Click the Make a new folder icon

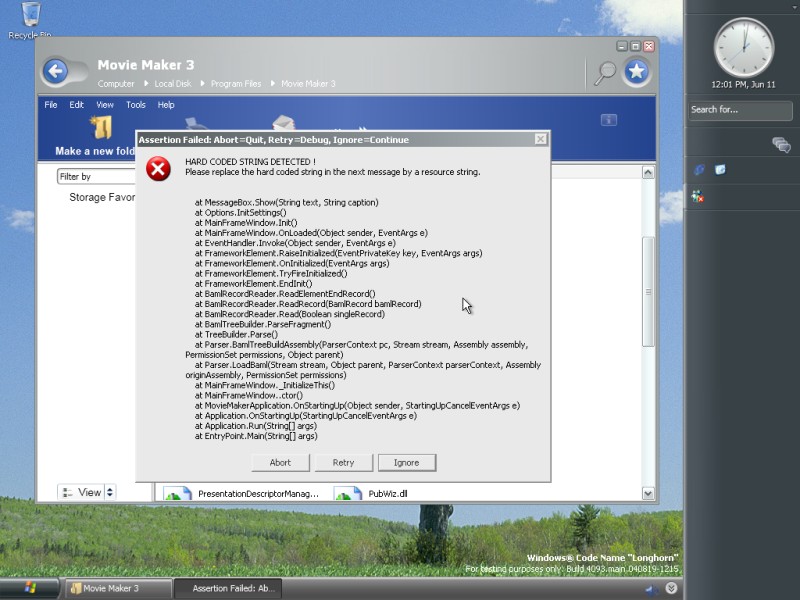102,128
